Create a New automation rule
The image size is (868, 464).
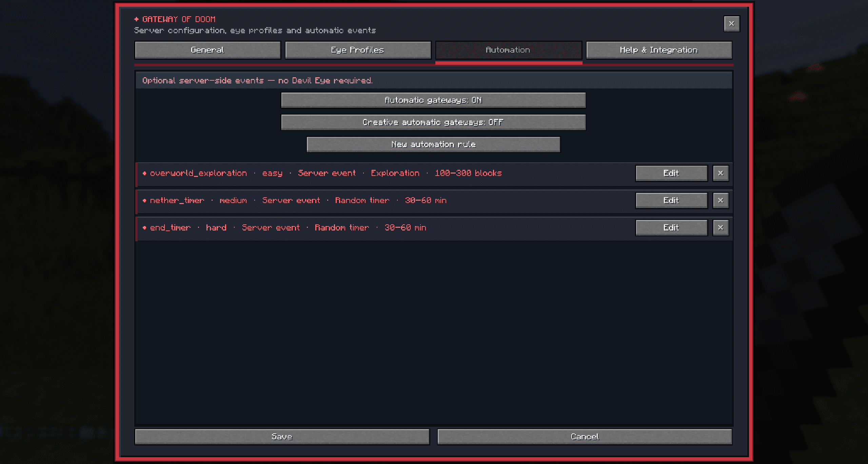(433, 144)
